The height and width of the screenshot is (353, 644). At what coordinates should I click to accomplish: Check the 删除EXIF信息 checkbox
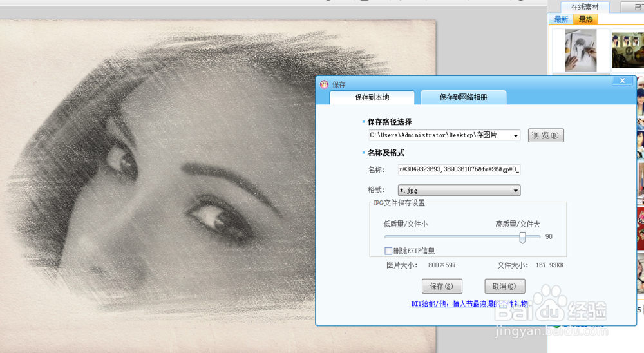pos(388,251)
